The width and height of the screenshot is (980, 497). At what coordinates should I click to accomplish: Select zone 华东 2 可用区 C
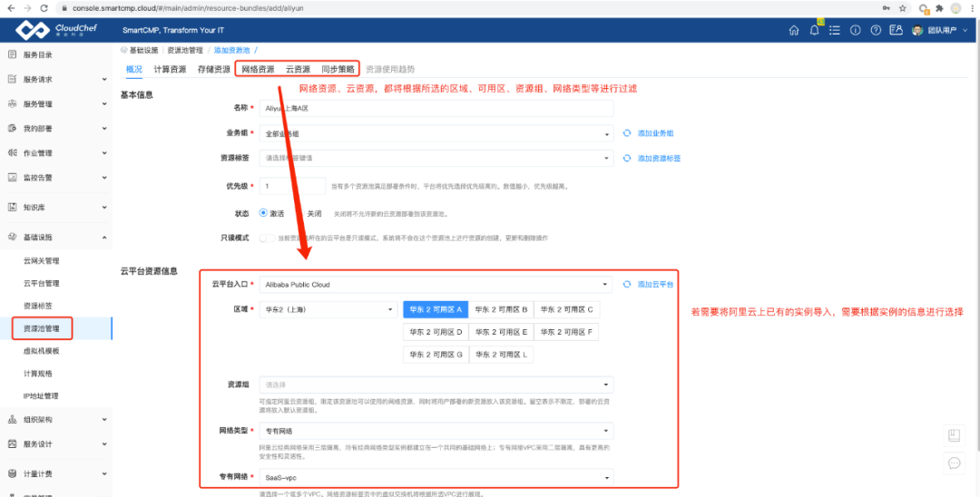[x=567, y=309]
